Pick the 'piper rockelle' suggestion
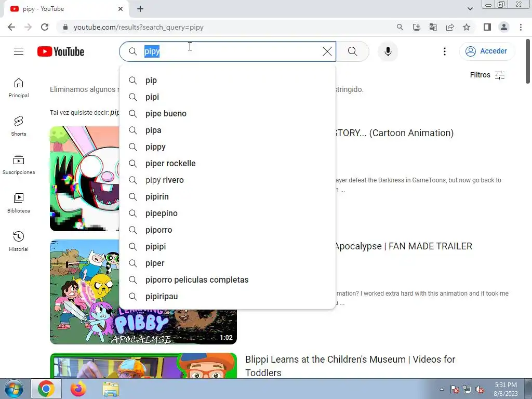This screenshot has width=532, height=399. [x=228, y=164]
